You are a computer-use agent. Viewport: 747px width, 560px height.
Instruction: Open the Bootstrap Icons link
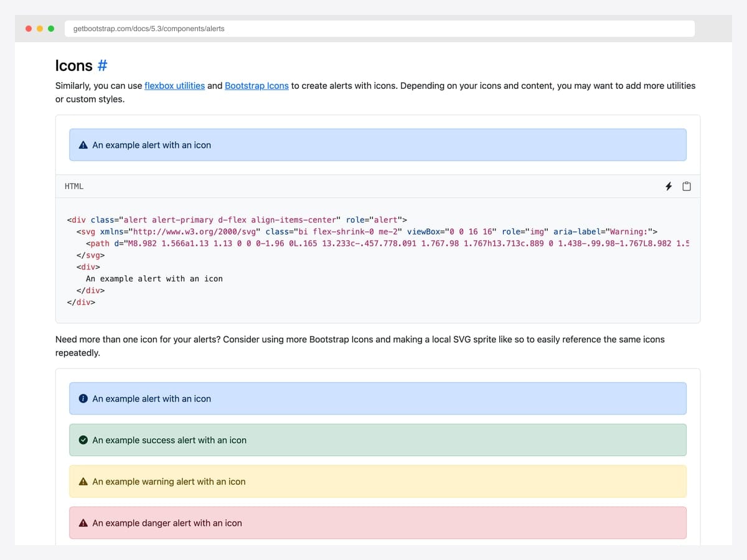tap(256, 86)
